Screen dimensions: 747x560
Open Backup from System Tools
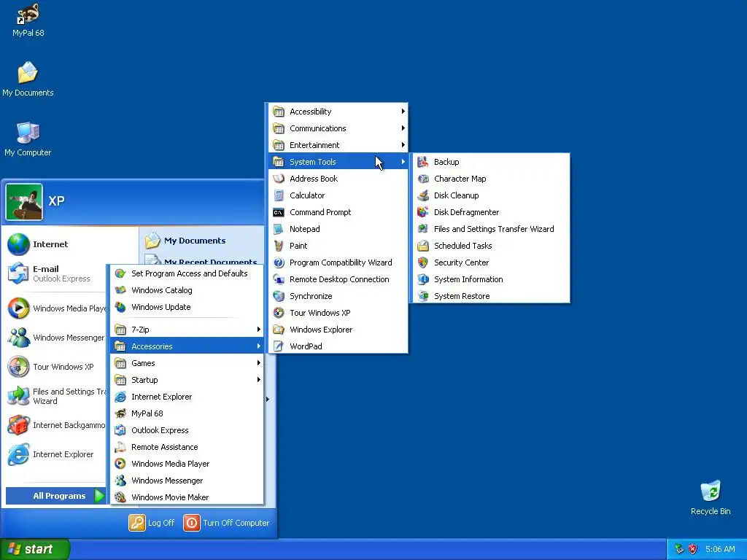tap(491, 162)
